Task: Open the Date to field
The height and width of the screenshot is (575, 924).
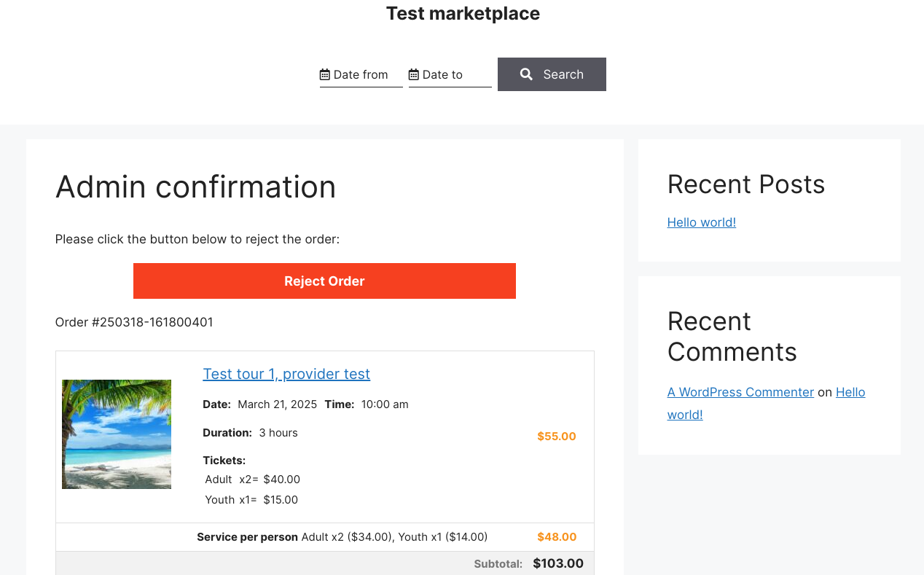Action: coord(450,74)
